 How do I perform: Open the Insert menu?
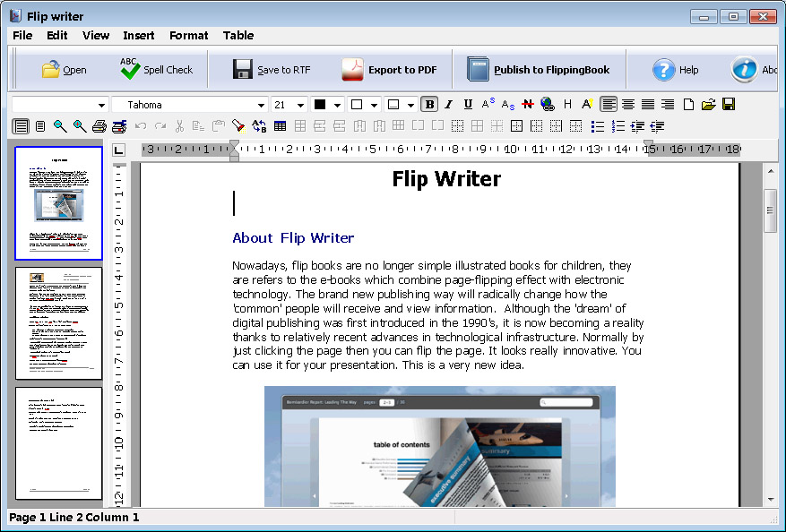139,35
